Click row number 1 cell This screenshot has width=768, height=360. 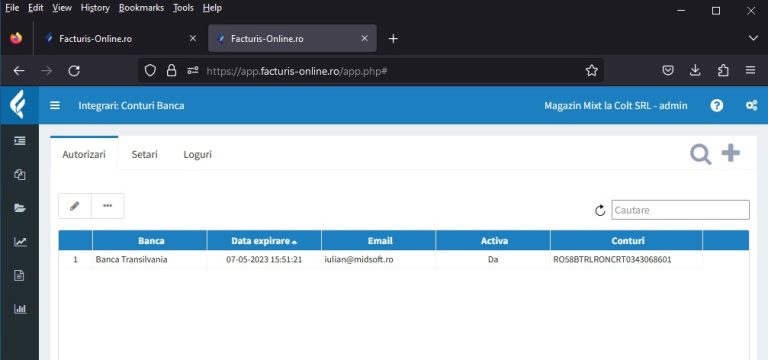tap(75, 260)
